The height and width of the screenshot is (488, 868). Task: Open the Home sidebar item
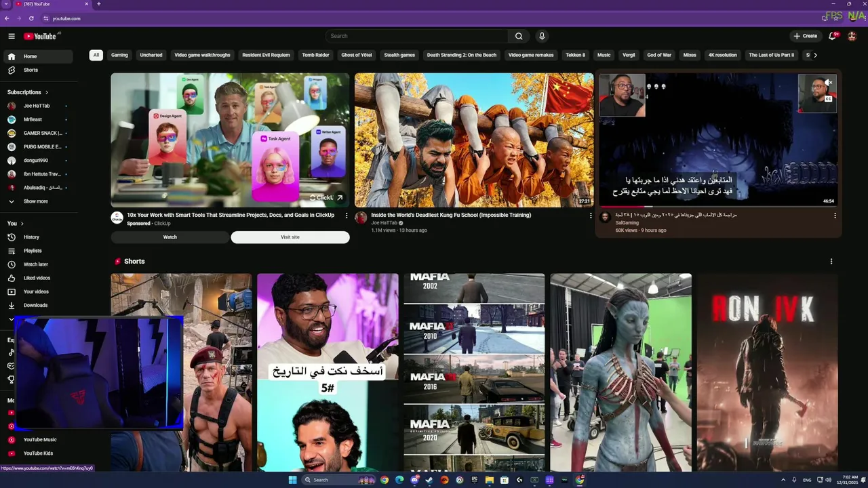(x=39, y=56)
